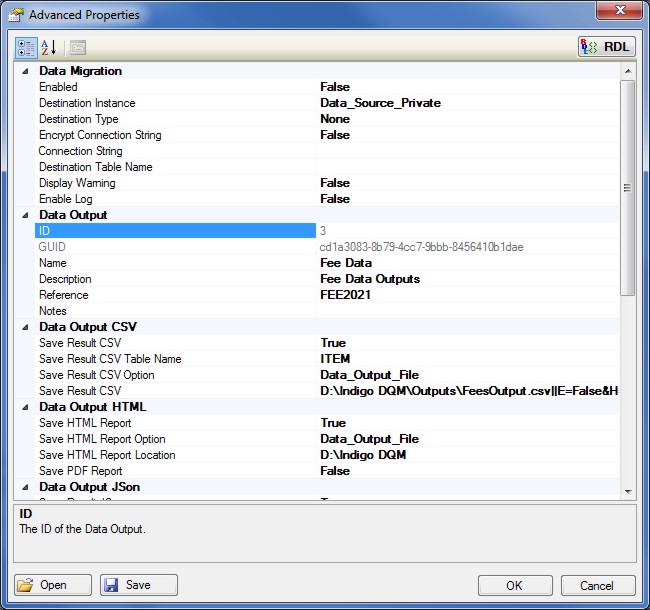Screen dimensions: 650x610
Task: Collapse the Data Output section
Action: [x=24, y=215]
